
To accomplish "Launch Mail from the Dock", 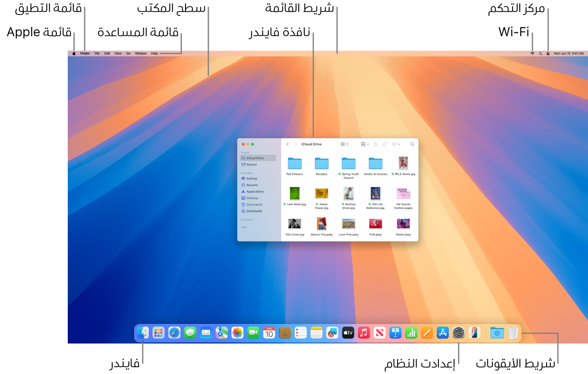I will tap(205, 333).
